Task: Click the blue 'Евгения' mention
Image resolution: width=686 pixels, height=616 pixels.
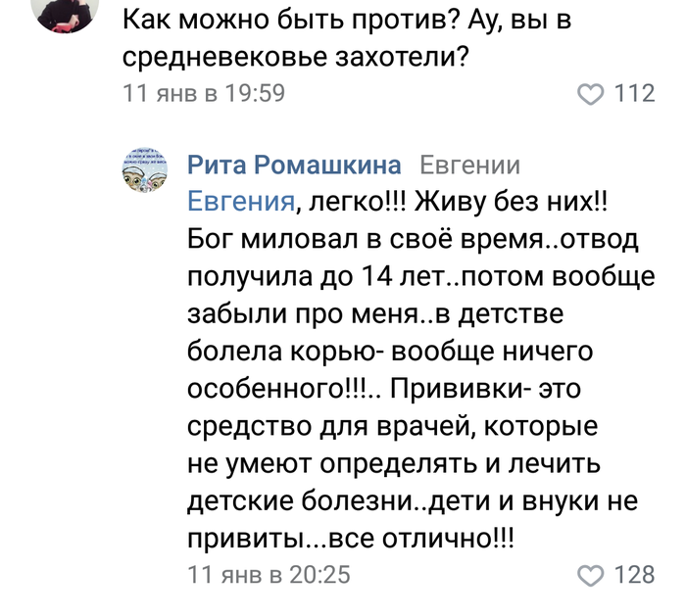Action: [x=241, y=202]
